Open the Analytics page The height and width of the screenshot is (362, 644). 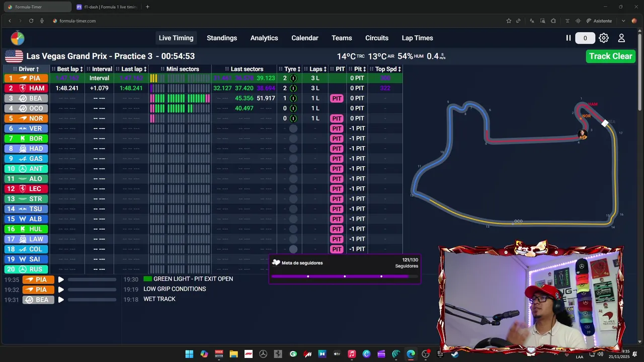(264, 38)
